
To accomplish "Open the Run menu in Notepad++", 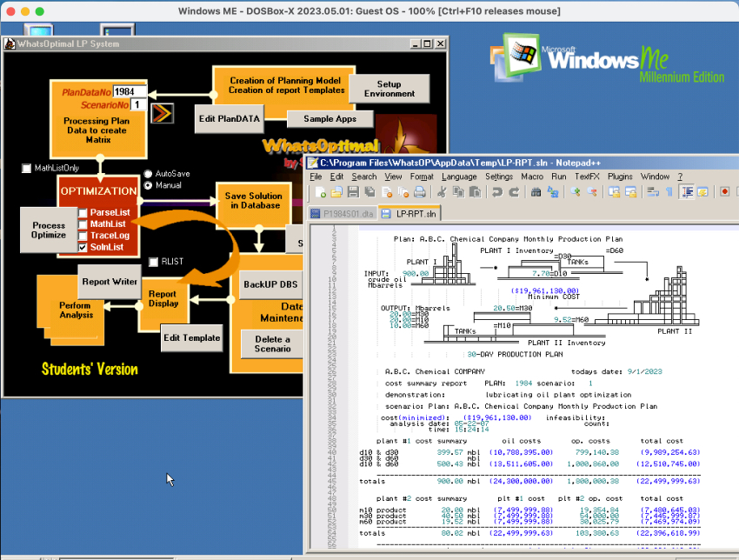I will (558, 177).
